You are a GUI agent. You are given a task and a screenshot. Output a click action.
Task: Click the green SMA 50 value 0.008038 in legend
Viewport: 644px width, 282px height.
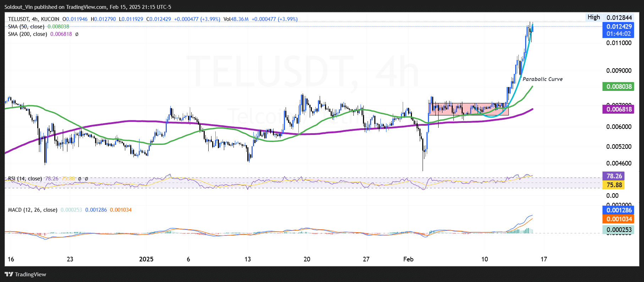pos(58,27)
